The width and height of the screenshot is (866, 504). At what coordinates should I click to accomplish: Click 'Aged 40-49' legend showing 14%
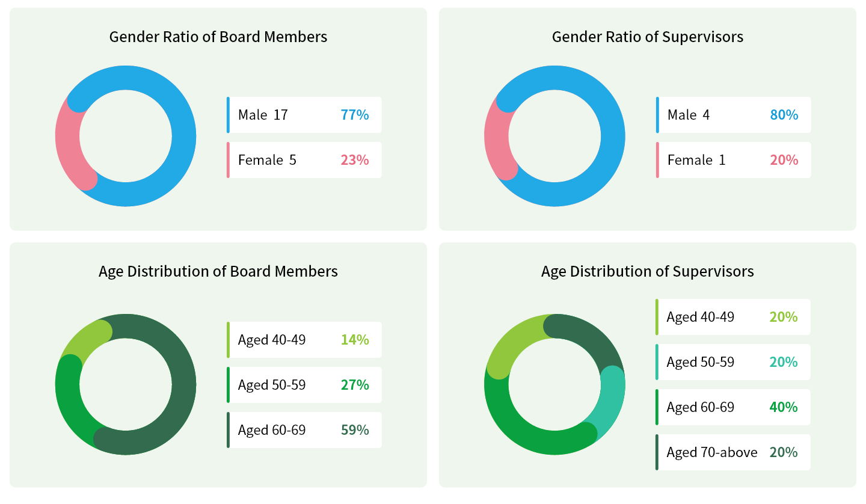point(304,340)
